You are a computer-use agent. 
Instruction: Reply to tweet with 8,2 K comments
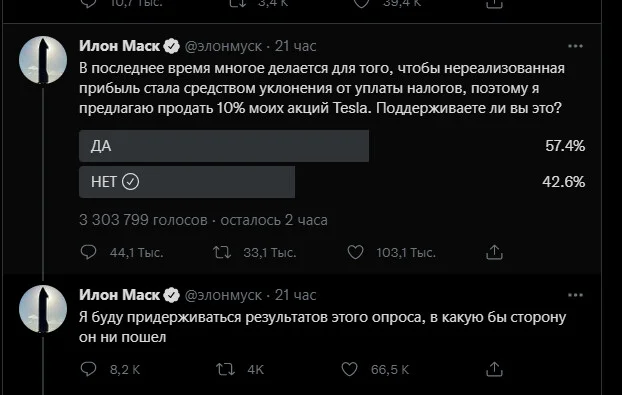88,369
